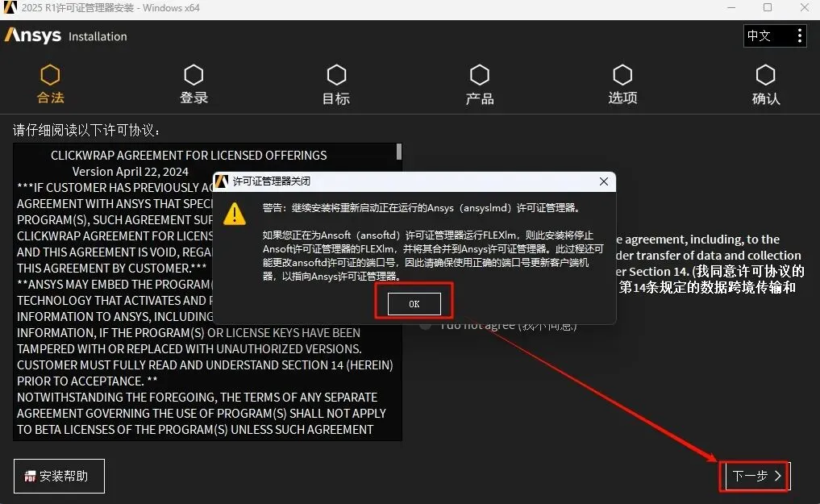Click the Ansys icon in main window title bar
Image resolution: width=820 pixels, height=504 pixels.
coord(10,7)
